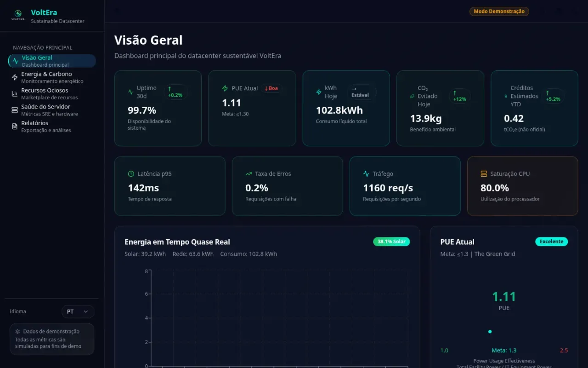This screenshot has height=368, width=588.
Task: Click the pulse icon next to Tráfego
Action: pyautogui.click(x=366, y=174)
